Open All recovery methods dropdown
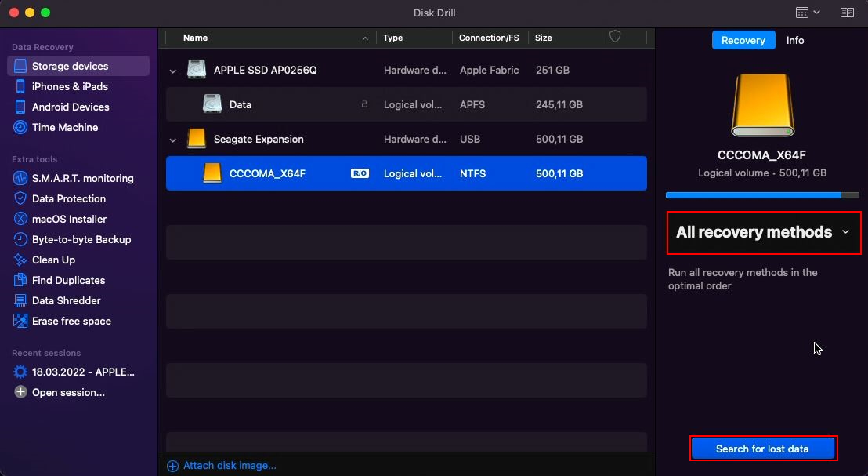 pos(763,232)
